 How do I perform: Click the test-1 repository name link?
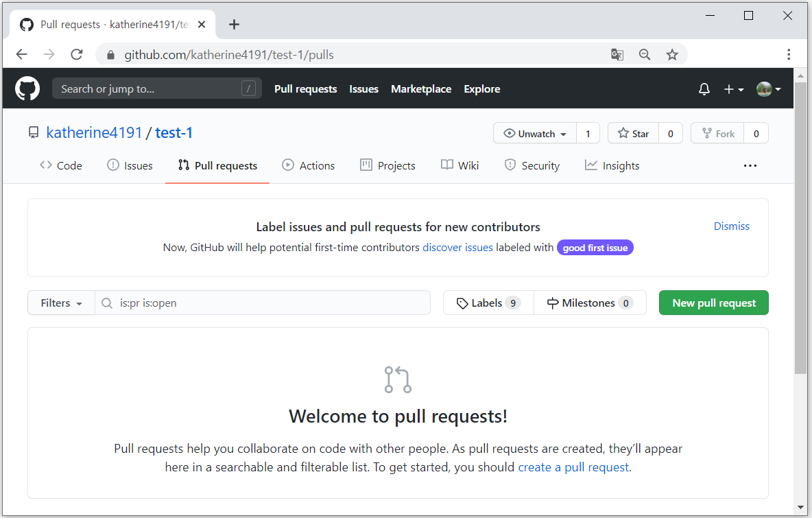click(174, 132)
